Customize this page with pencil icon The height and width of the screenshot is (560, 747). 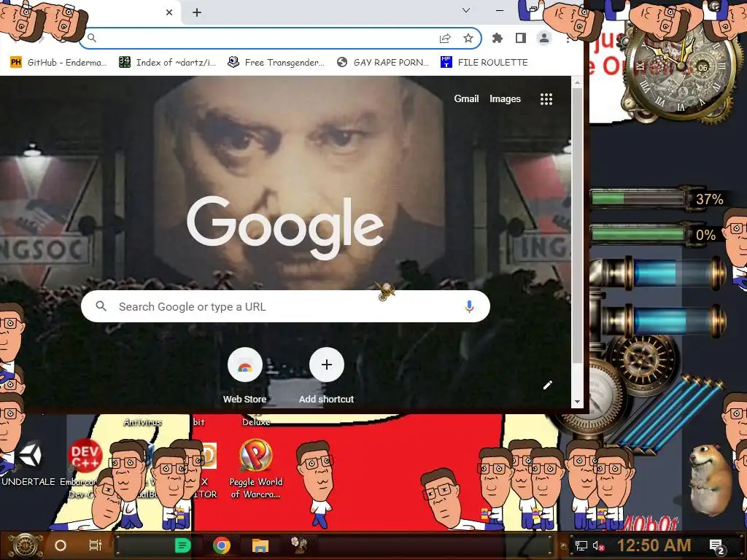[x=547, y=385]
